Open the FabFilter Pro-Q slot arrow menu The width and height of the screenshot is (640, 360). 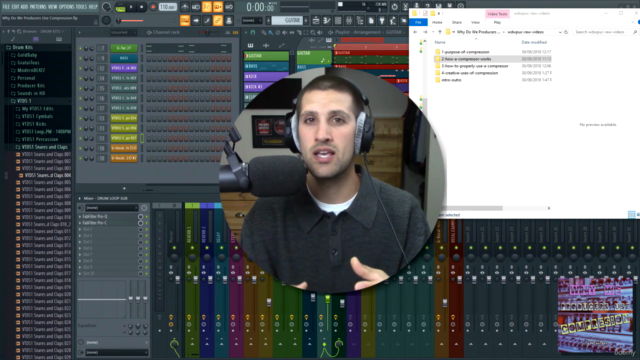point(80,216)
